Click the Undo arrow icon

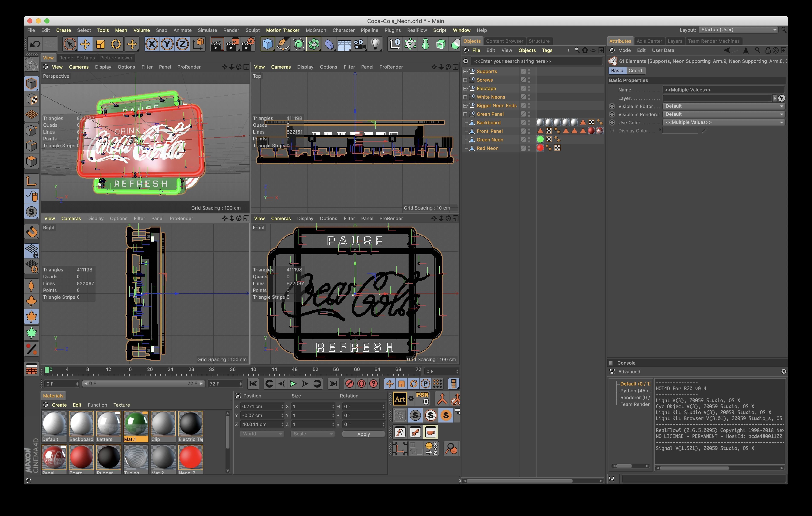point(35,44)
